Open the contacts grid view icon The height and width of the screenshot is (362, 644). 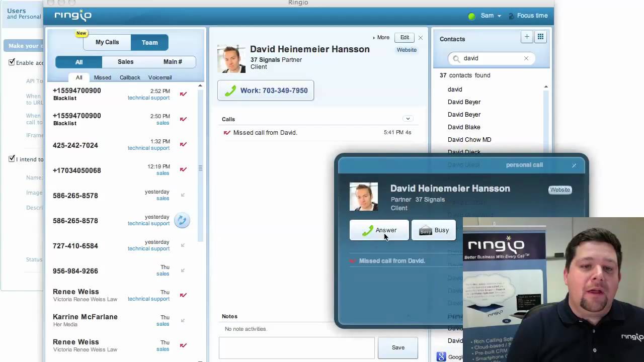pos(540,37)
